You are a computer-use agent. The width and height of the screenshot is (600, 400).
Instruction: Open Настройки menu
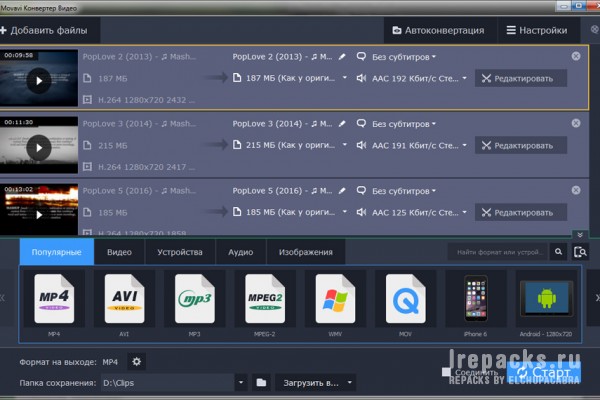coord(537,30)
